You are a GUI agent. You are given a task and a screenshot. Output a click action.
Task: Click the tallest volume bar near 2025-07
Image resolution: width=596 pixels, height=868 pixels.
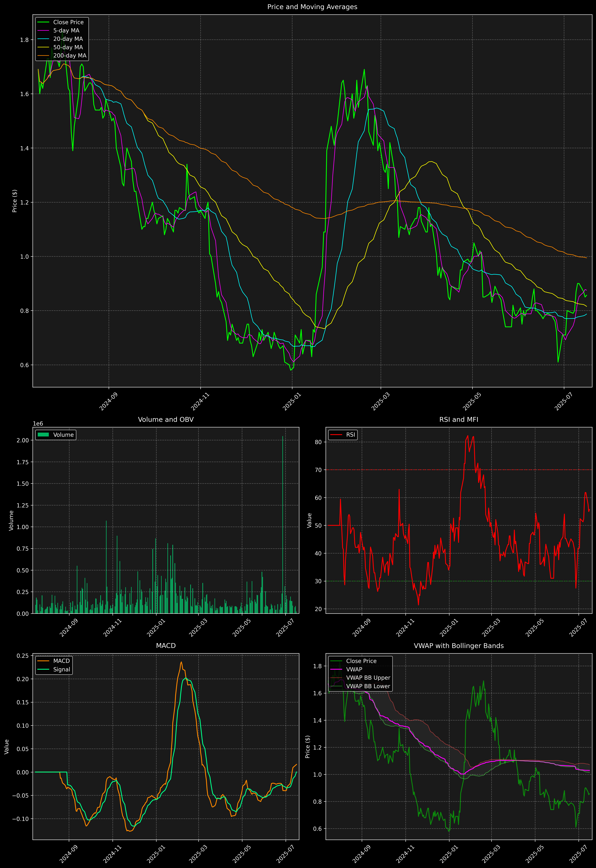[283, 525]
